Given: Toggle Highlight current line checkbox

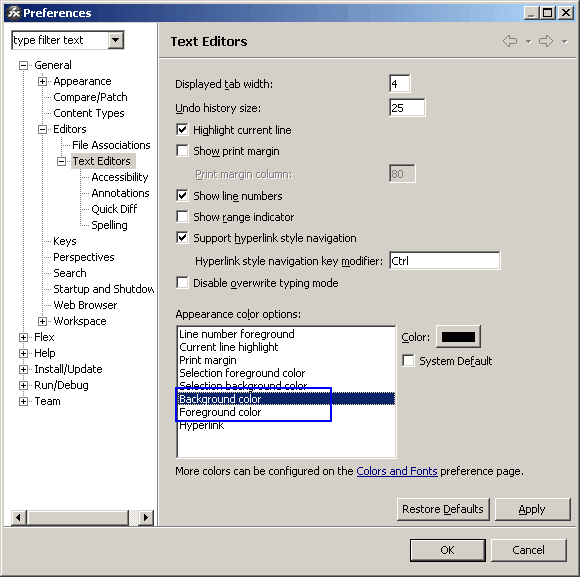Looking at the screenshot, I should pos(182,130).
